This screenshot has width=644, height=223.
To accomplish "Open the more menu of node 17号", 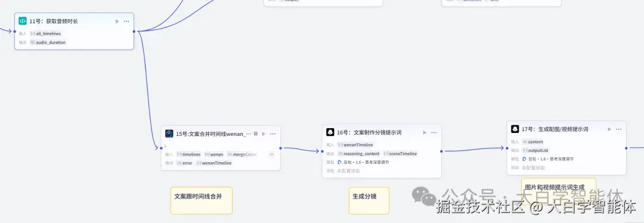I will tap(618, 129).
